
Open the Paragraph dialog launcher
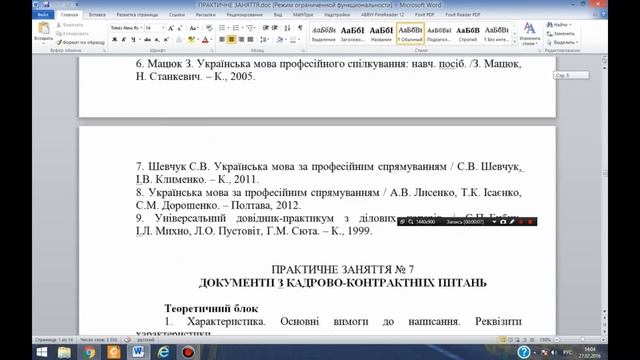tap(303, 51)
